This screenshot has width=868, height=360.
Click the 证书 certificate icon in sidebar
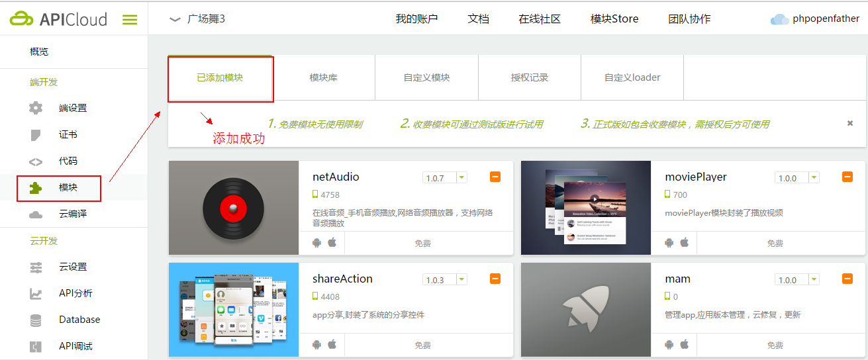[x=36, y=135]
